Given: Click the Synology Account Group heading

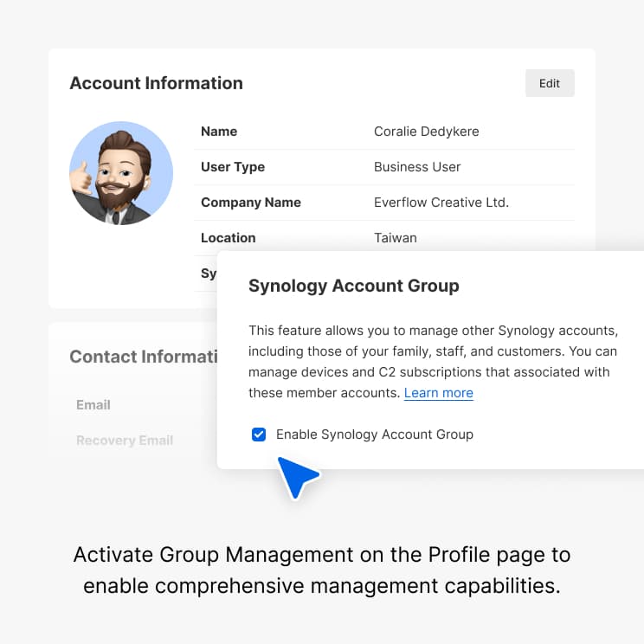Looking at the screenshot, I should (x=354, y=286).
